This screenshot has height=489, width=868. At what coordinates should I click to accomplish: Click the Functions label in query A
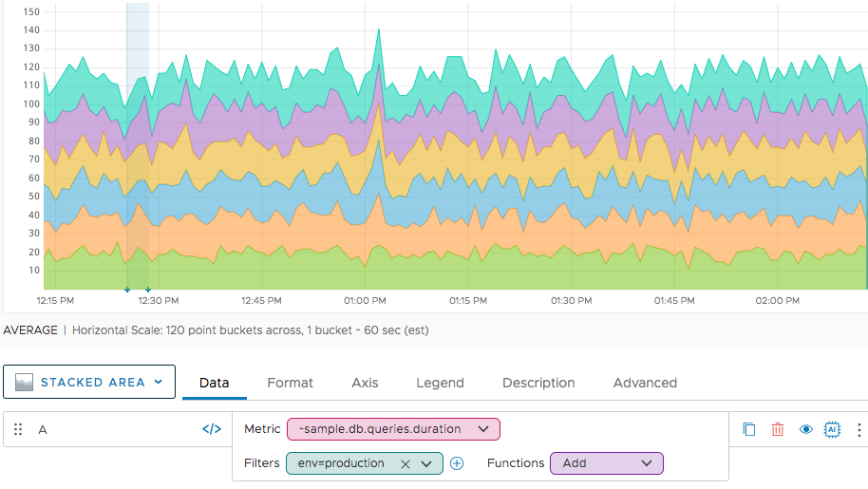point(516,463)
